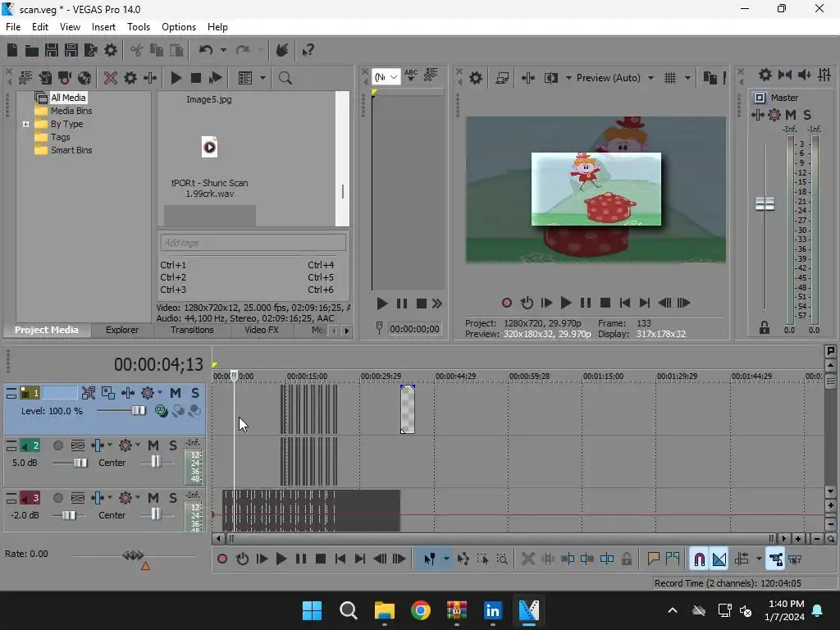This screenshot has height=630, width=840.
Task: Select the Smart Bins folder
Action: click(x=71, y=151)
